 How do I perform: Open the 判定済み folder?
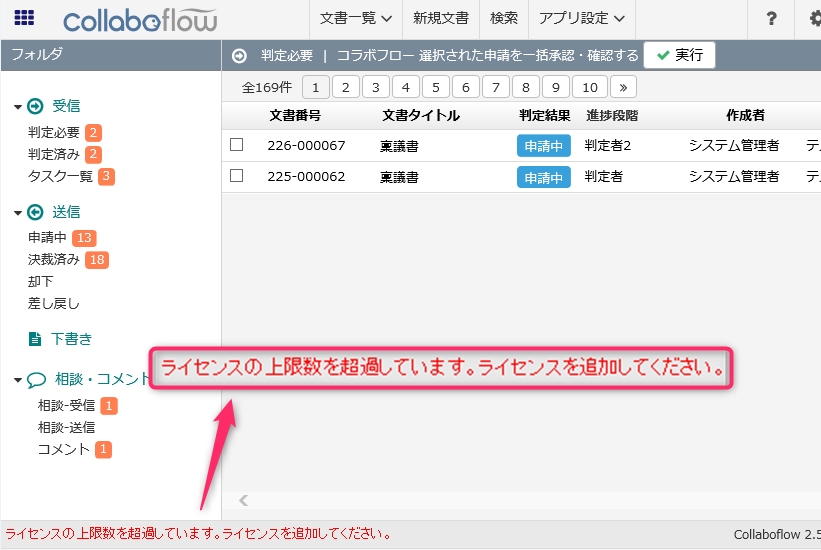pos(53,155)
